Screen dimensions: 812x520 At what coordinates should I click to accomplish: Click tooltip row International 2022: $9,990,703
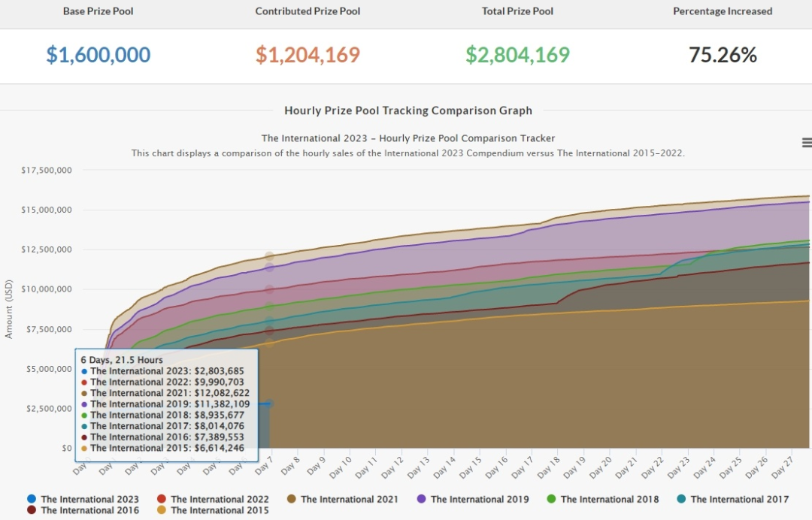point(162,382)
